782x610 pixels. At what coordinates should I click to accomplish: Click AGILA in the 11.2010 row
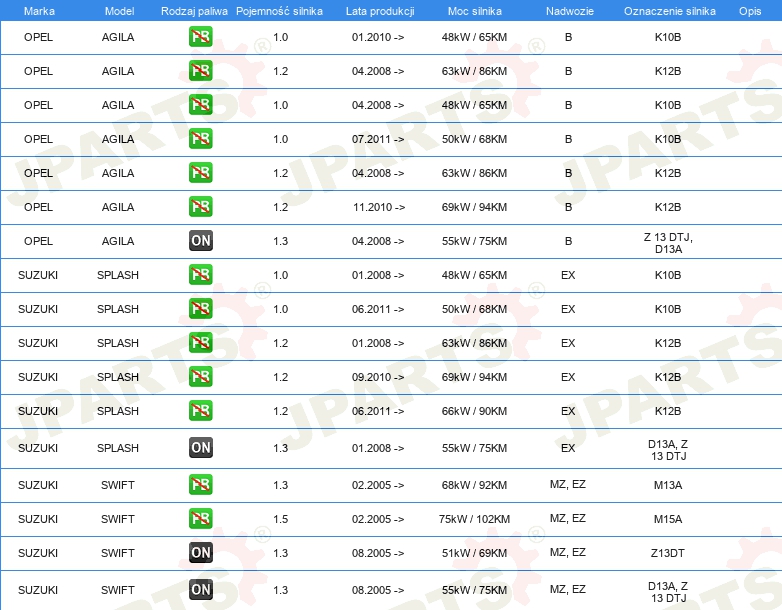[x=118, y=207]
